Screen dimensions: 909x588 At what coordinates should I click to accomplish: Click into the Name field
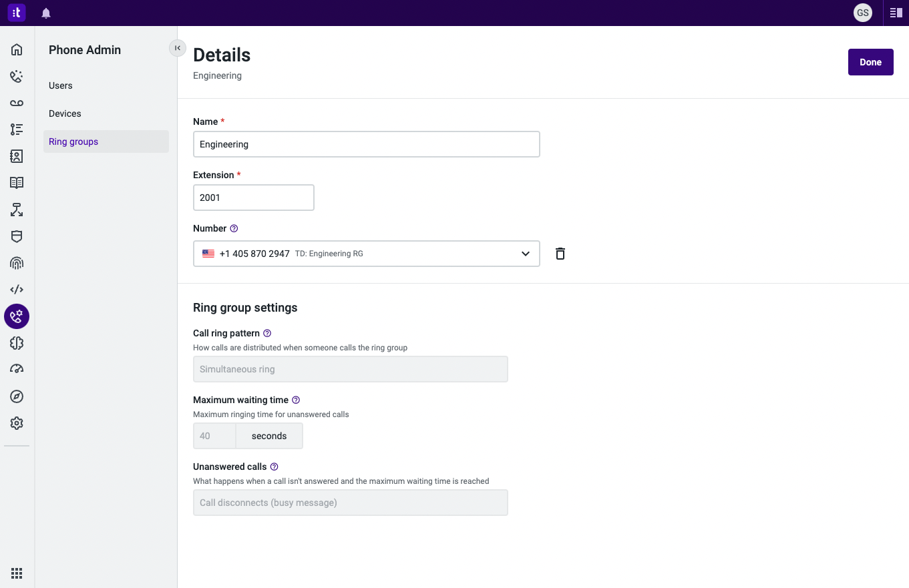(367, 144)
